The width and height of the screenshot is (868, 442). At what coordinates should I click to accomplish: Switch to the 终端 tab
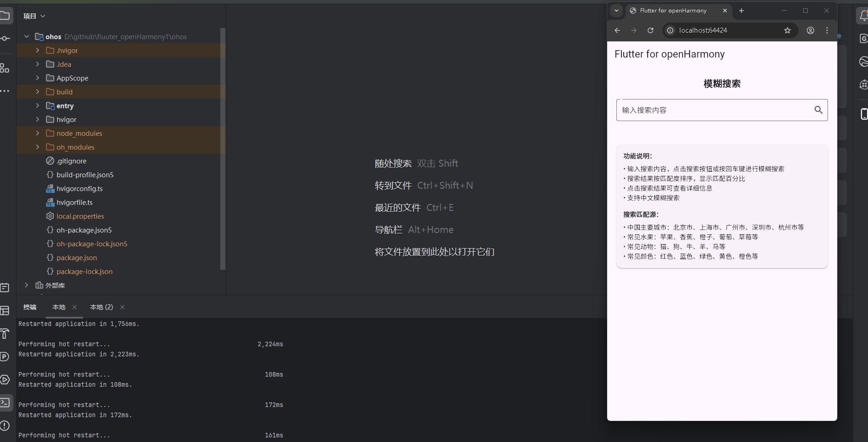[x=30, y=307]
